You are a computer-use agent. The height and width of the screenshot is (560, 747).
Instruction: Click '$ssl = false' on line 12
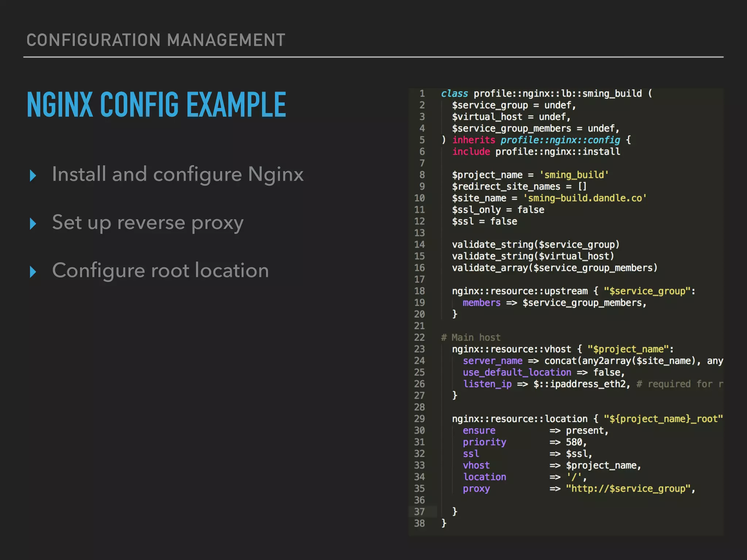484,222
